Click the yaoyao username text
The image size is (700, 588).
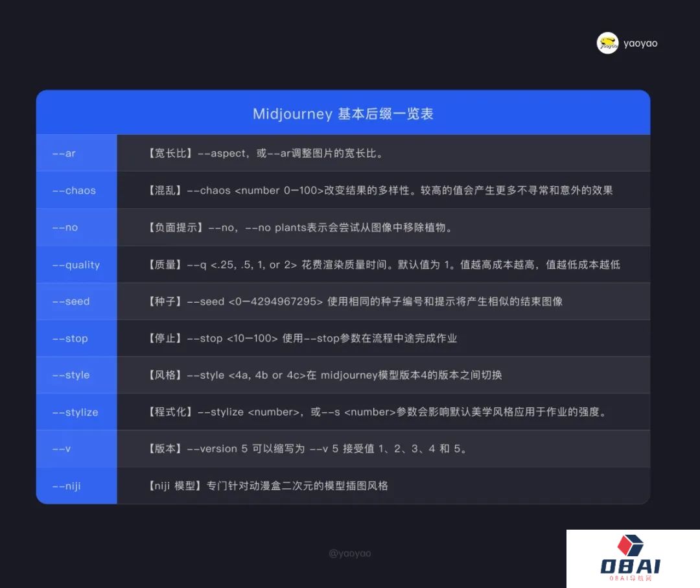(640, 43)
